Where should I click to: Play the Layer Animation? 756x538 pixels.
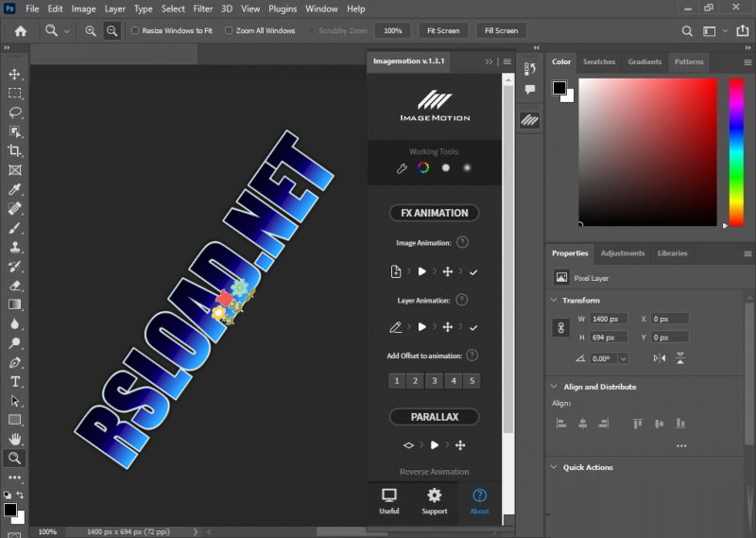(421, 327)
